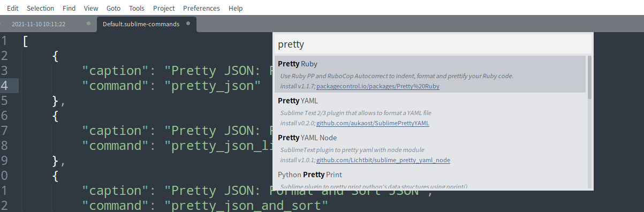This screenshot has width=644, height=212.
Task: Open packagecontrol.io/packages/Pretty%20Ruby link
Action: [378, 86]
